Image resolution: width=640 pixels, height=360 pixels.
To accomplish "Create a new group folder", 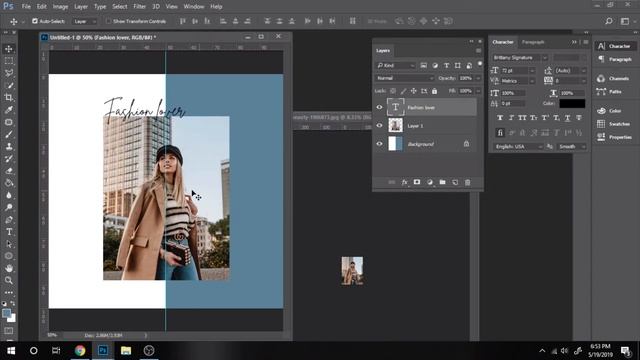I will [442, 182].
